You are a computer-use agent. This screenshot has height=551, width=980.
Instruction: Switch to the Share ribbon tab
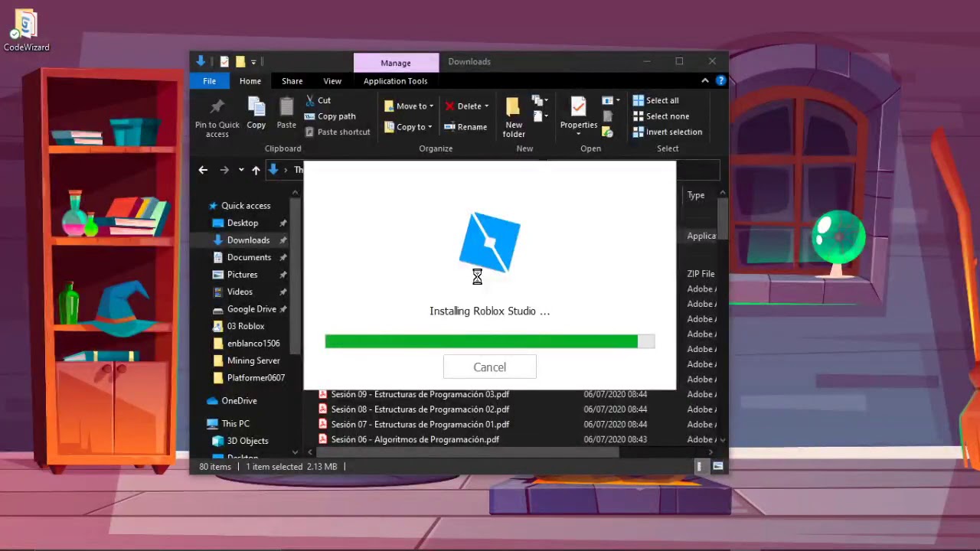292,81
